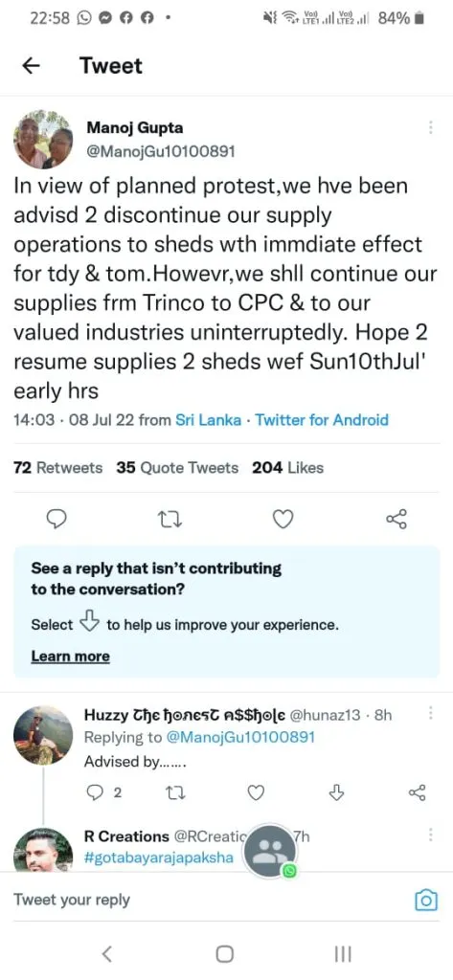Open Manoj Gupta's profile picture

point(42,139)
